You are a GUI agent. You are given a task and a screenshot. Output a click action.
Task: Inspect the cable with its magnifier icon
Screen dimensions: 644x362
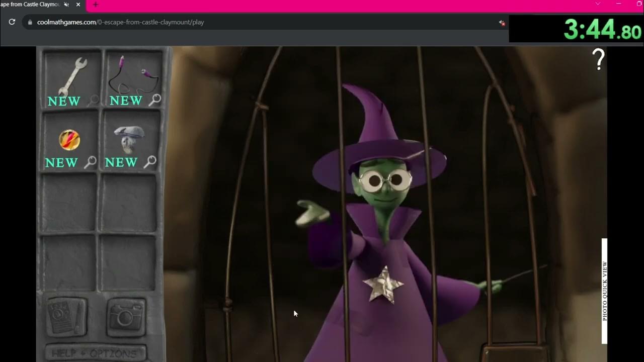155,100
